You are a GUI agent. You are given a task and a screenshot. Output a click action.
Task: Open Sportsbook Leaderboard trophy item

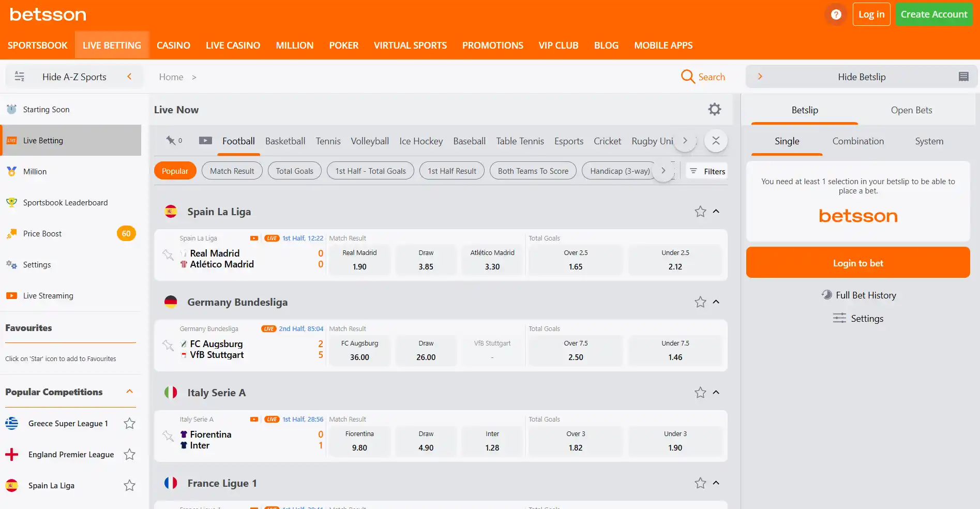pos(71,203)
